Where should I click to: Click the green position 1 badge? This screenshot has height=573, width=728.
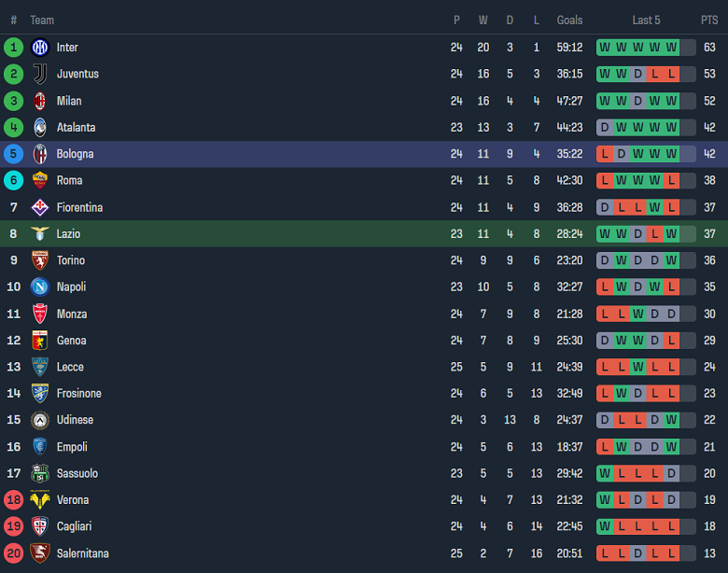coord(13,48)
